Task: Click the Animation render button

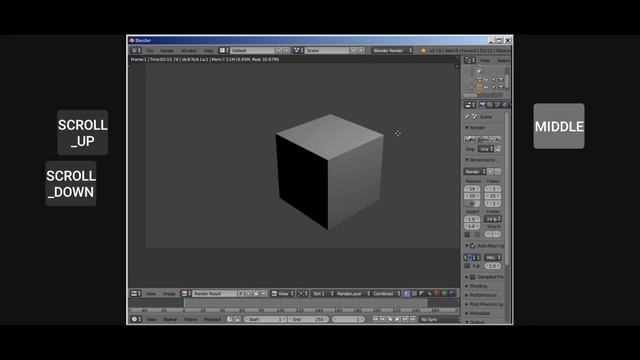Action: 482,140
